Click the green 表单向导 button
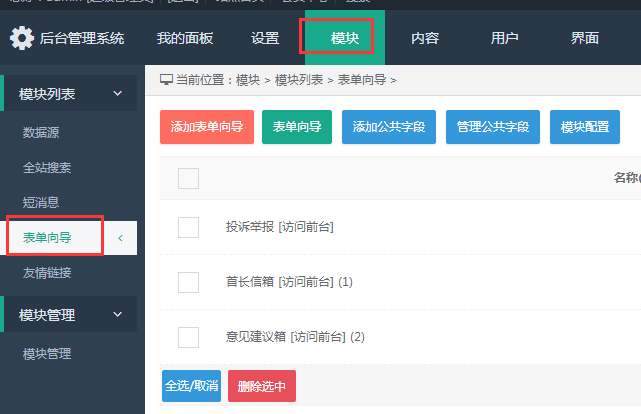This screenshot has width=641, height=414. (x=297, y=127)
